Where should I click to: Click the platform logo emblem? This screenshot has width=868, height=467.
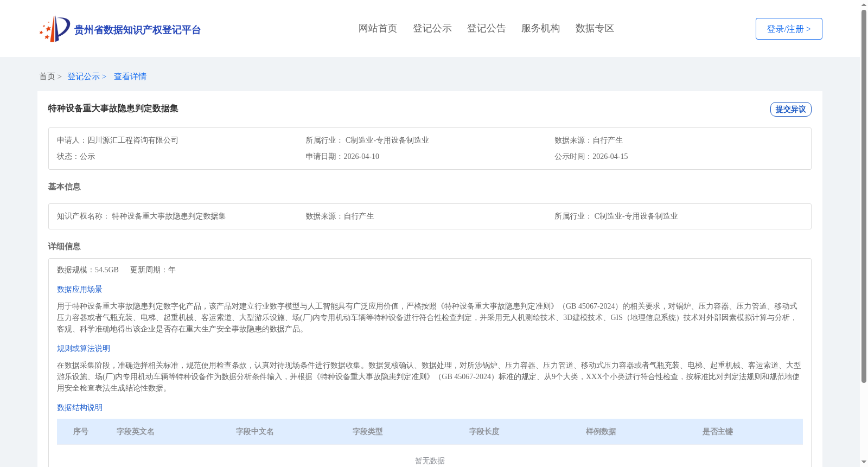tap(55, 29)
